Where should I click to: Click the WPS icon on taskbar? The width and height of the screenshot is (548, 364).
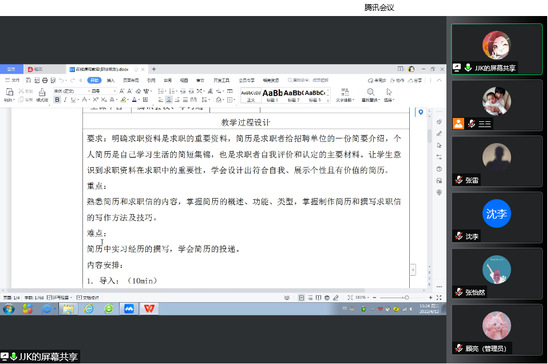click(149, 309)
